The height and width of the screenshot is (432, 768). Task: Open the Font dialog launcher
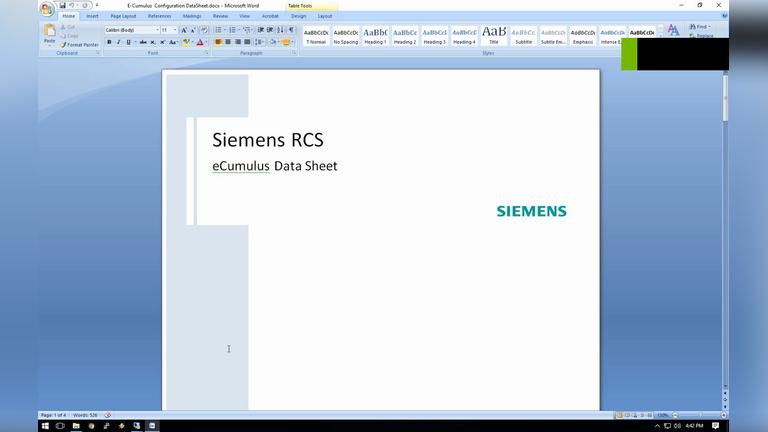coord(207,53)
